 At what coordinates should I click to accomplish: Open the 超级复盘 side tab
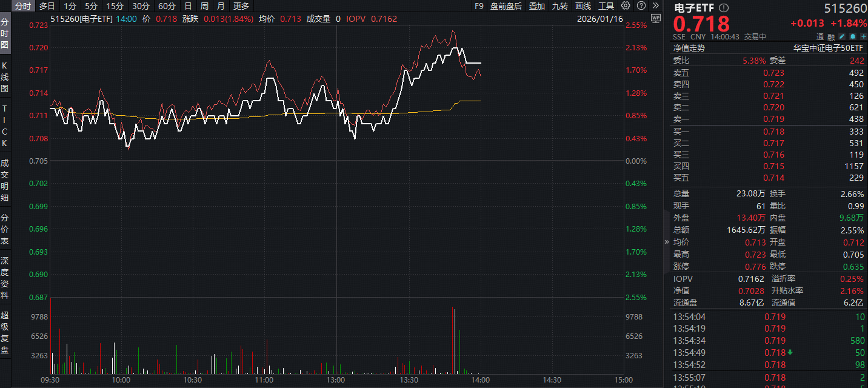pyautogui.click(x=5, y=332)
